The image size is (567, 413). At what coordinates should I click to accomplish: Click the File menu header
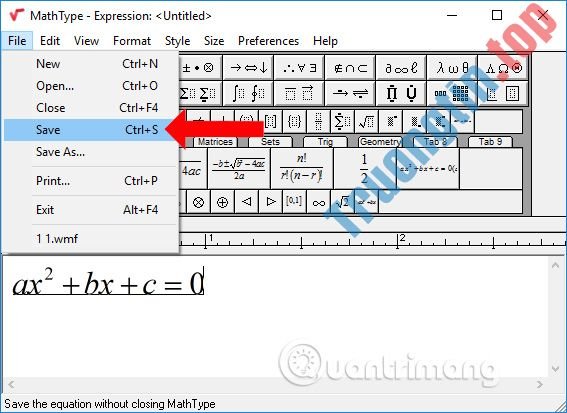point(17,41)
